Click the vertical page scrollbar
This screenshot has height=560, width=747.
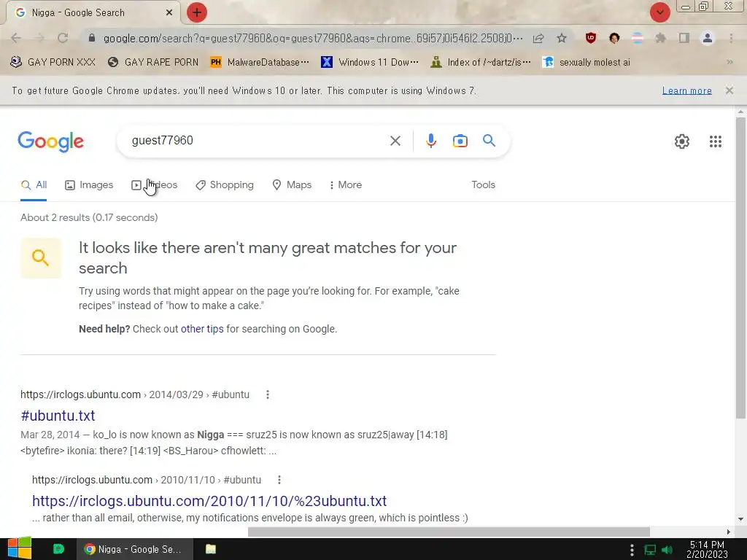[740, 268]
